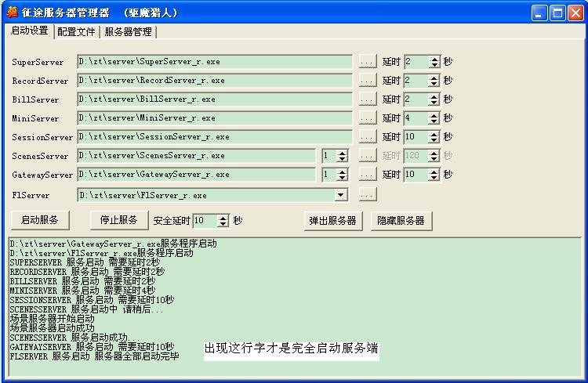Open the 服务器管理 tab
Screen dimensions: 588x383
[128, 31]
